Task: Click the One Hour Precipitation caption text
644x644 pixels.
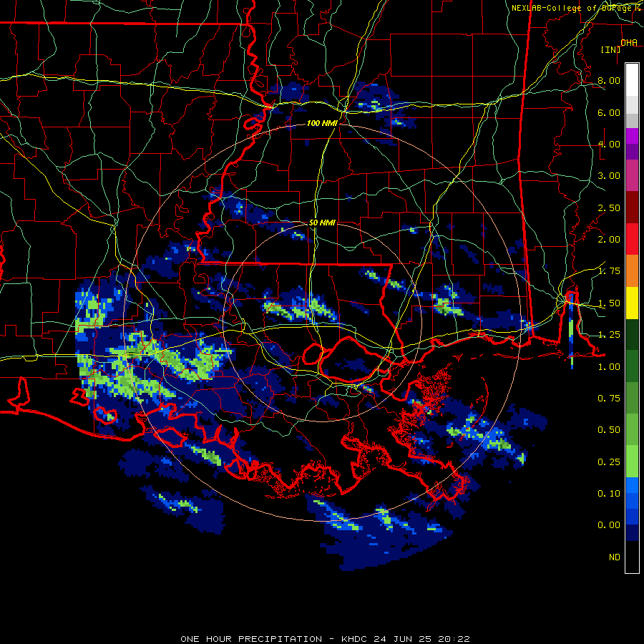Action: click(x=325, y=639)
